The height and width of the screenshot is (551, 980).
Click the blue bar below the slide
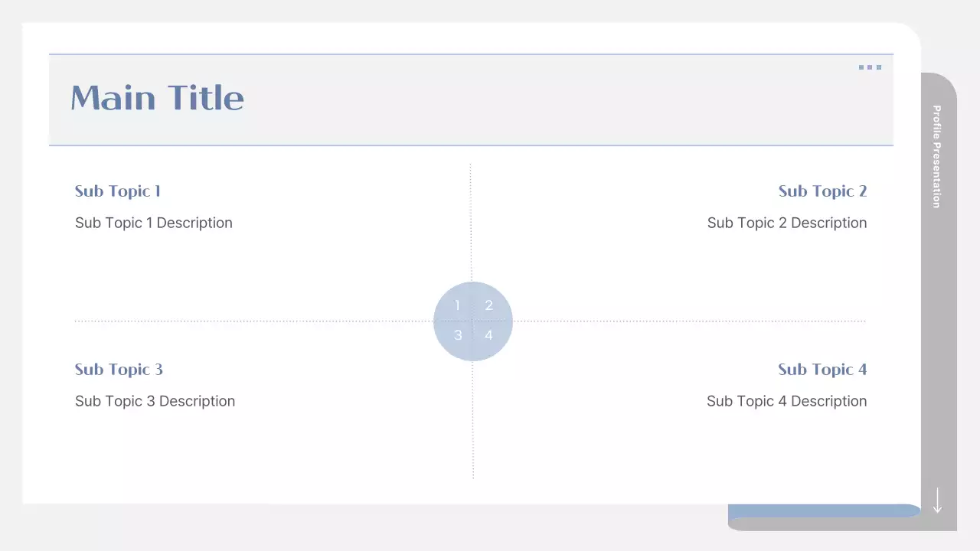click(823, 510)
